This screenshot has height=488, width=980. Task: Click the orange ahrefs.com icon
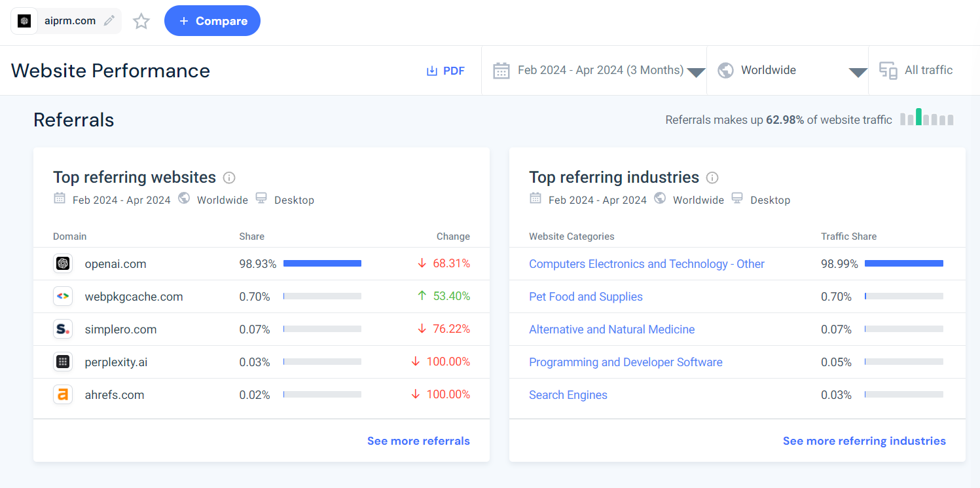[63, 395]
